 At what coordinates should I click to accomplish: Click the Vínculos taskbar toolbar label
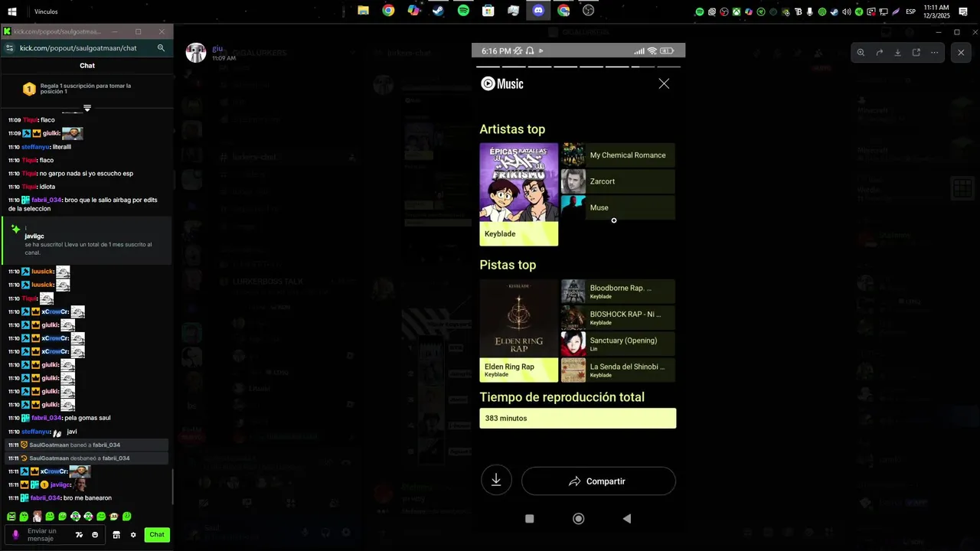coord(46,11)
